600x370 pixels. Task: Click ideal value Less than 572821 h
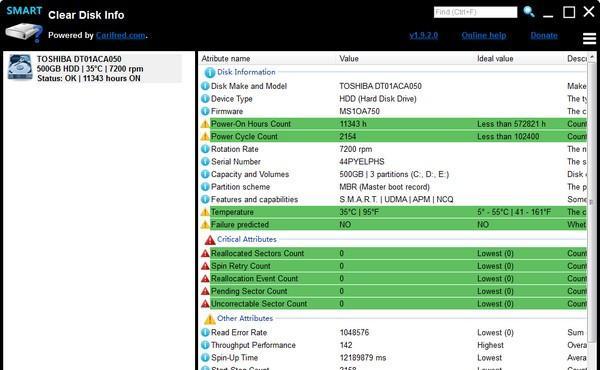pyautogui.click(x=511, y=124)
